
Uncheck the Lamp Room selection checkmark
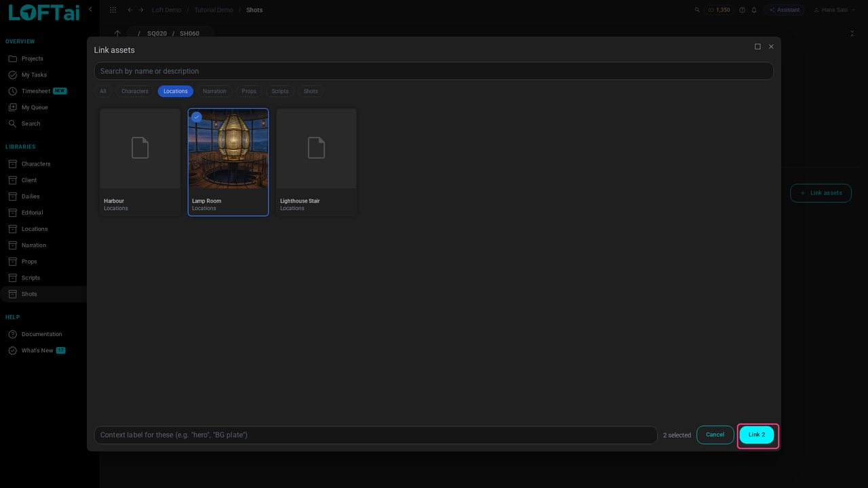(x=197, y=117)
